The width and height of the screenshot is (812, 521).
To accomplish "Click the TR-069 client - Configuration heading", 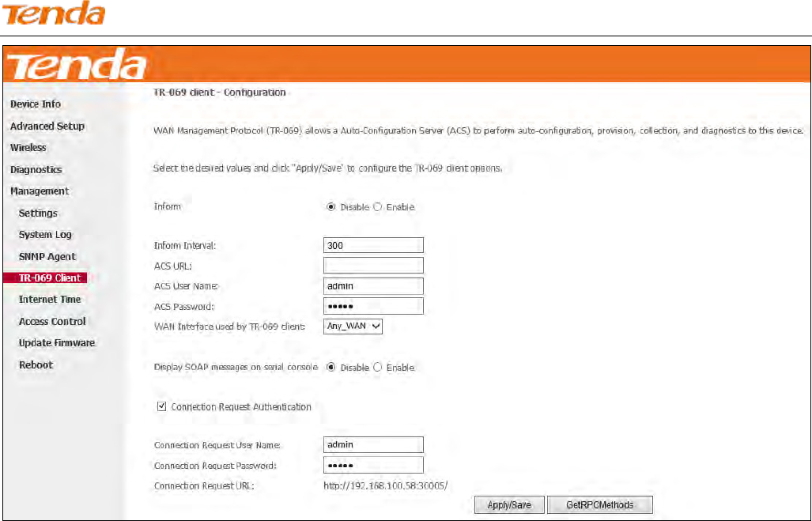I will pyautogui.click(x=220, y=92).
